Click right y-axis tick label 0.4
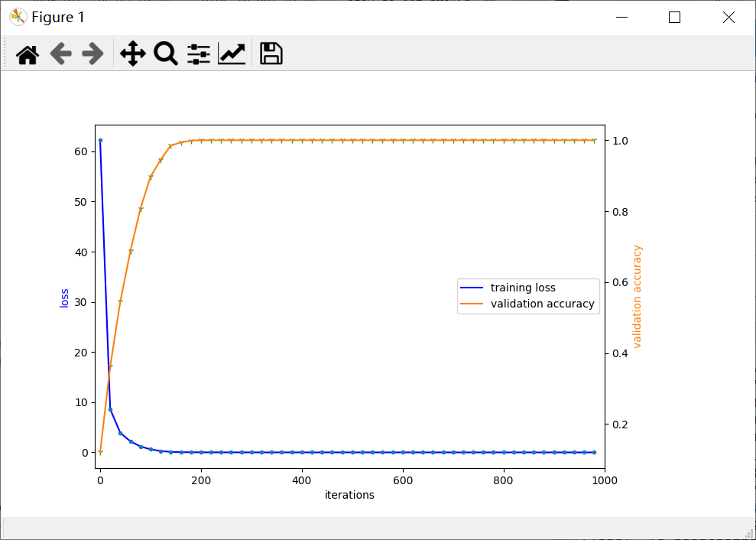This screenshot has width=756, height=540. 620,353
